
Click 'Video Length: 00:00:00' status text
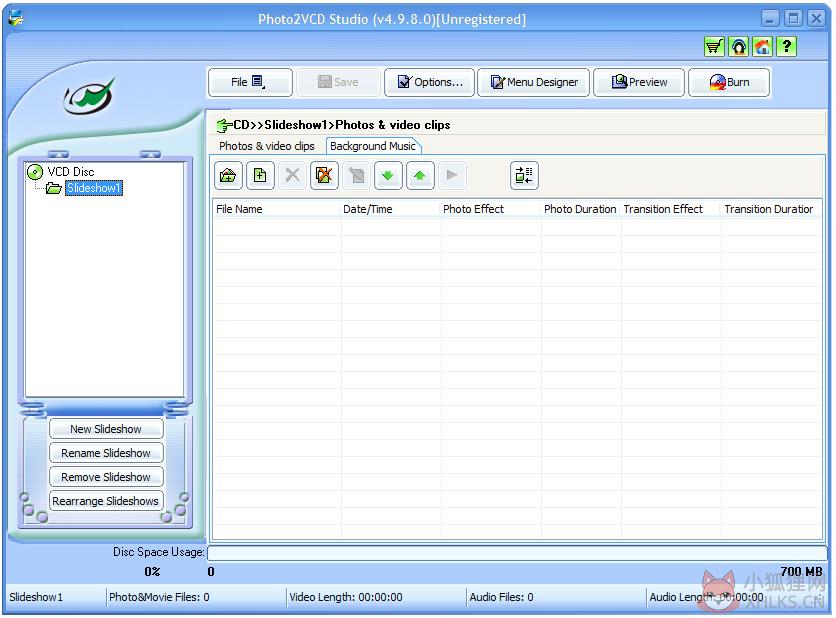point(345,597)
